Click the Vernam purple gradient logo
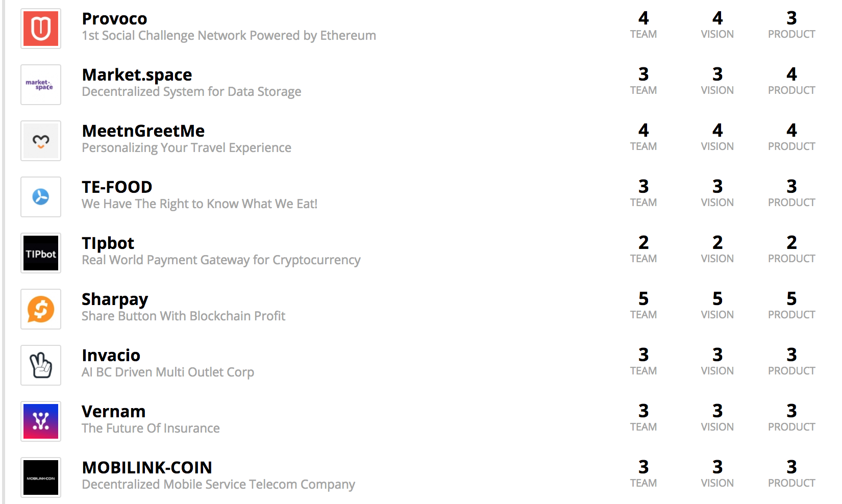This screenshot has height=504, width=842. (41, 421)
